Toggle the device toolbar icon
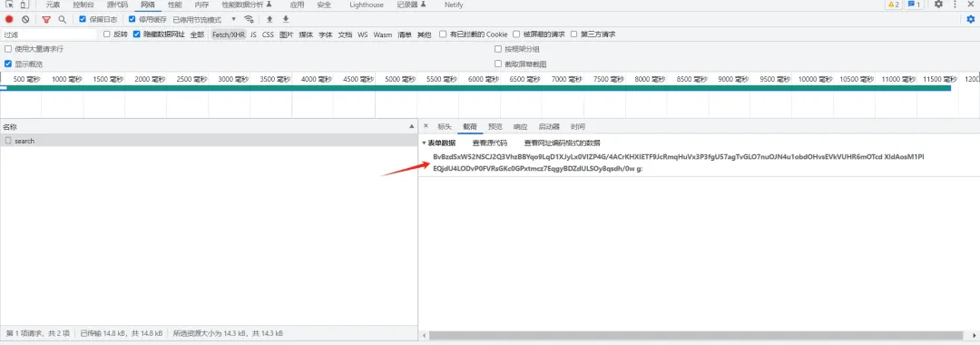The image size is (980, 345). point(24,5)
